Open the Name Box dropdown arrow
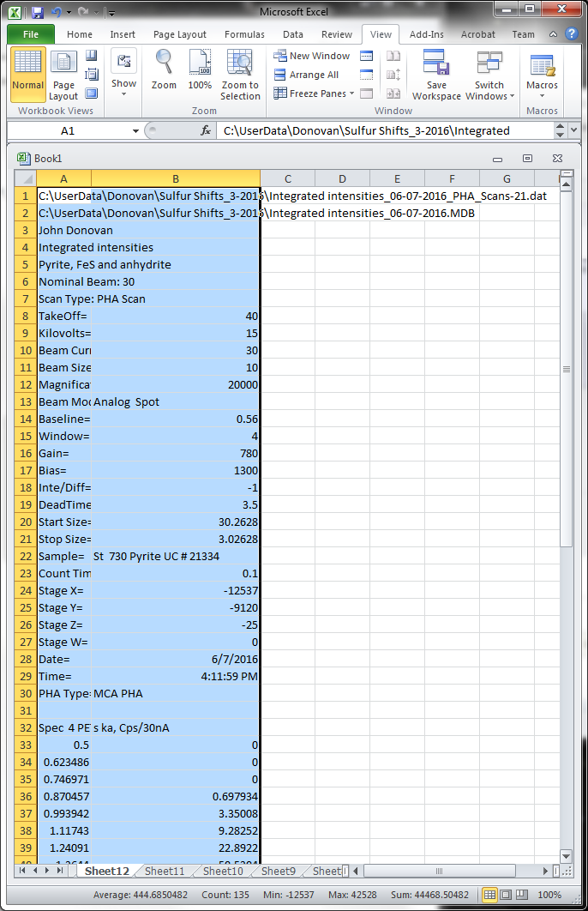The image size is (588, 911). tap(135, 130)
